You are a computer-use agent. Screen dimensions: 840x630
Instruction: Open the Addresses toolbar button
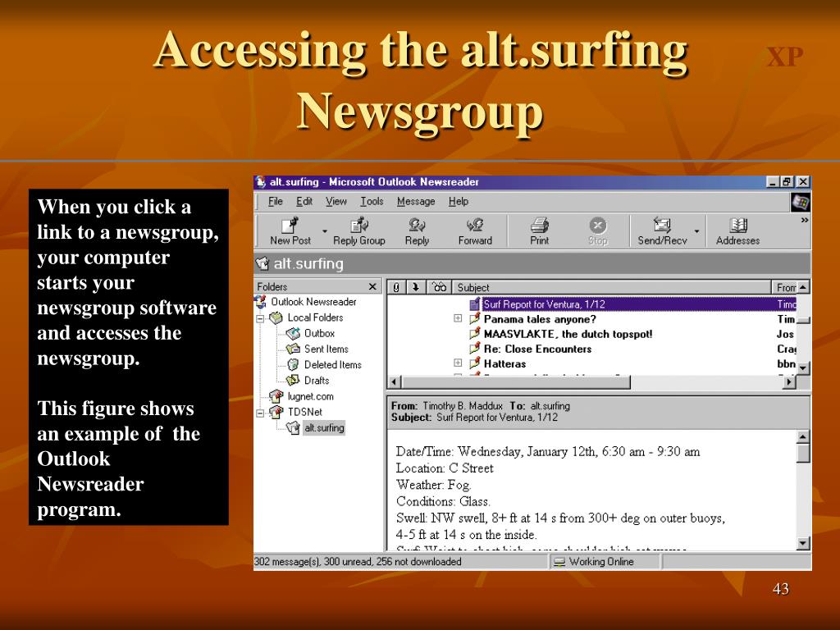tap(737, 231)
